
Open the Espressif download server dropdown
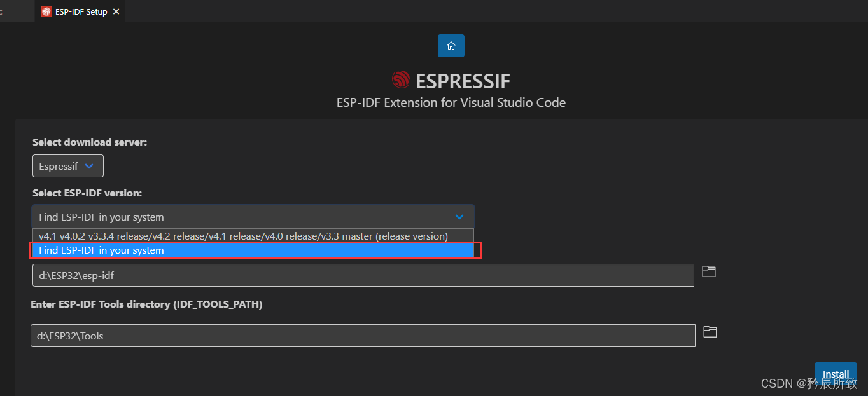(68, 166)
